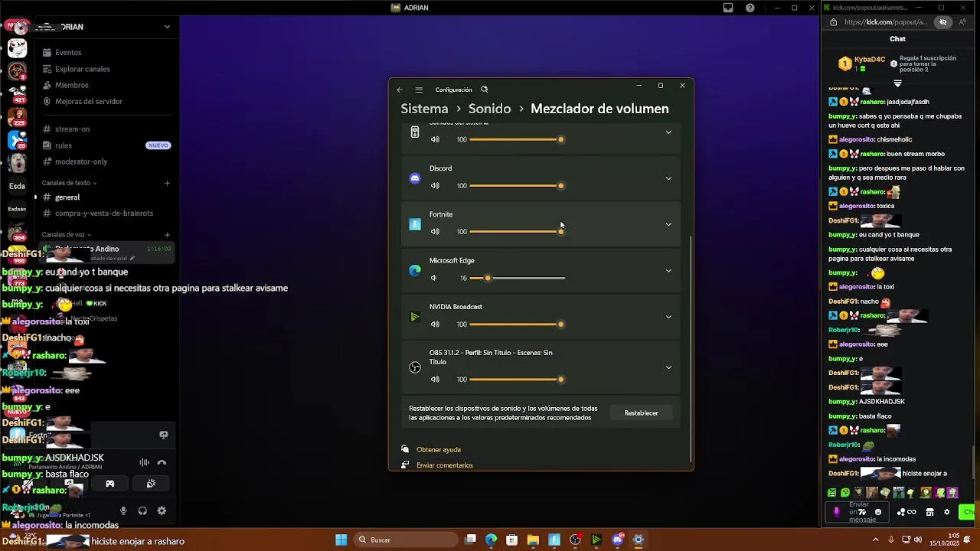Click the OBS icon in mixer

[415, 367]
